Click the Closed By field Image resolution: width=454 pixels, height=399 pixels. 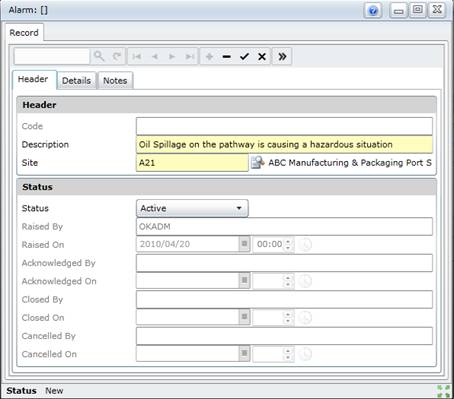pyautogui.click(x=284, y=299)
